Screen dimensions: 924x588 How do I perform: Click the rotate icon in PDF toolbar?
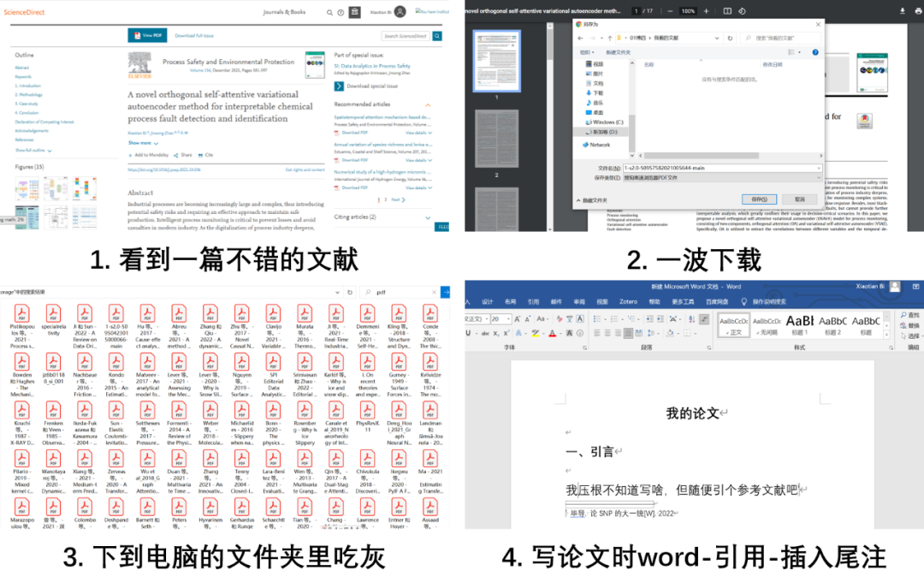click(742, 10)
